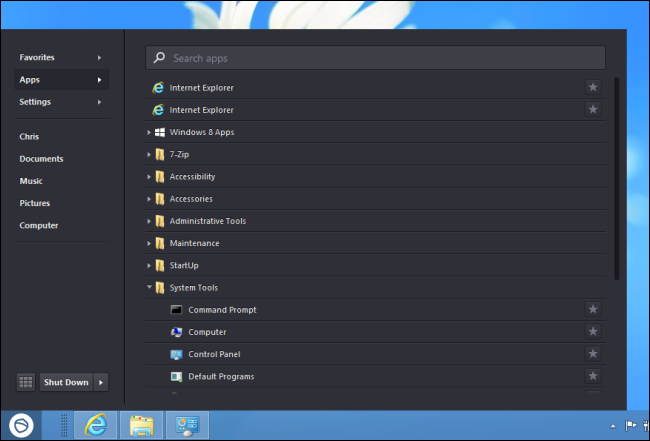The height and width of the screenshot is (441, 650).
Task: Star the Computer entry under System Tools
Action: point(593,332)
